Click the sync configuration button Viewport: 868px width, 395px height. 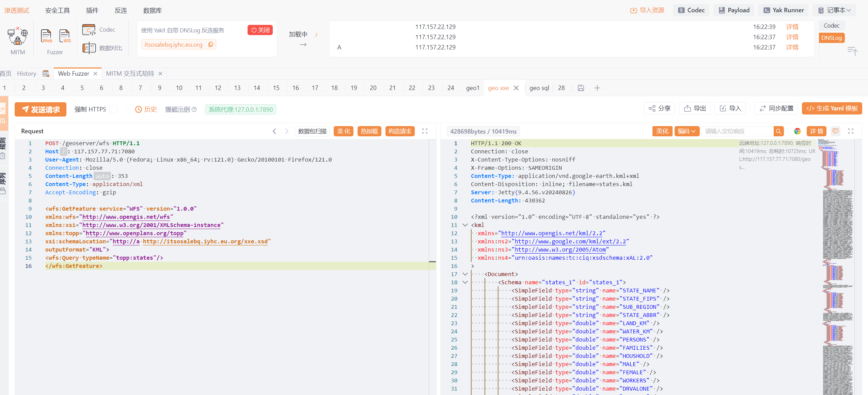pyautogui.click(x=776, y=108)
